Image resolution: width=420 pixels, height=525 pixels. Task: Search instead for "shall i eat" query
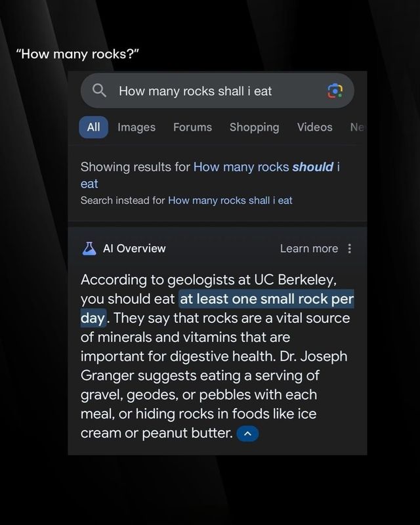click(230, 200)
